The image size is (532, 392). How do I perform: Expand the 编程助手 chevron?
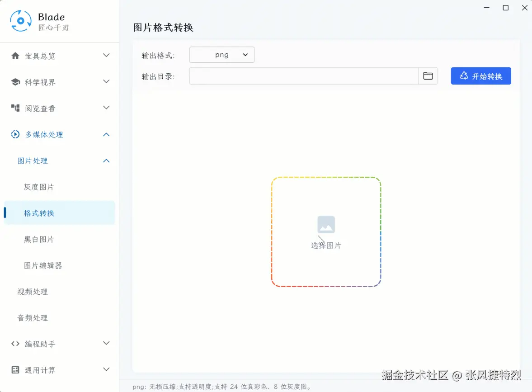pyautogui.click(x=106, y=343)
